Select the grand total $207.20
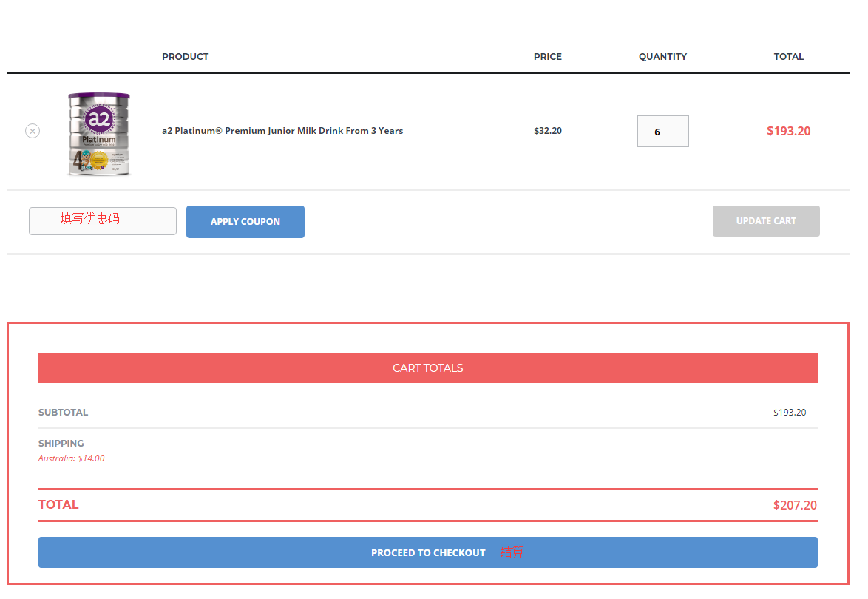868x599 pixels. click(795, 505)
